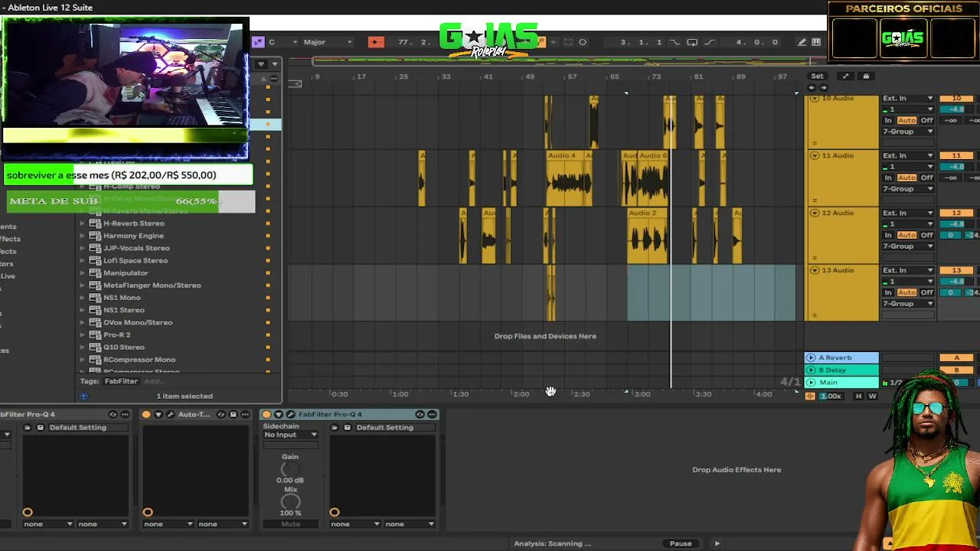Click the lock icon next to Set
Screen dimensions: 980x551
866,76
